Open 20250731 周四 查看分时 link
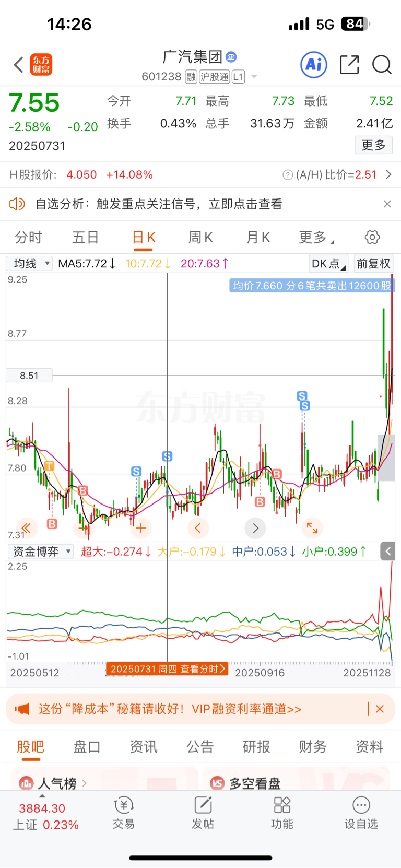Viewport: 401px width, 868px height. 167,669
